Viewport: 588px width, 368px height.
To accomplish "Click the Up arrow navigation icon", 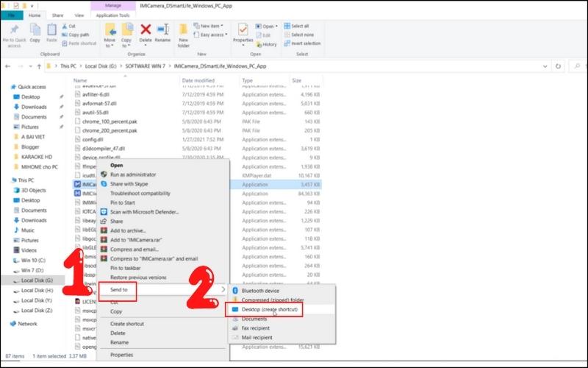I will point(39,66).
